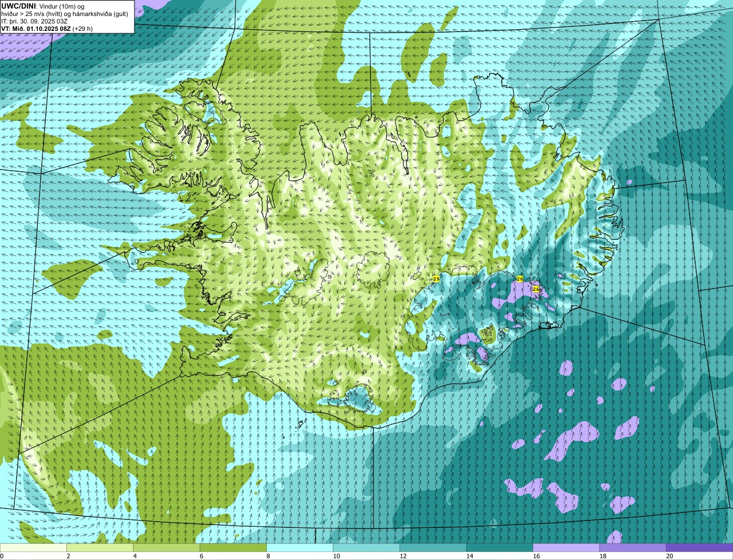The width and height of the screenshot is (733, 560).
Task: Select the 4–6 m/s green legend swatch
Action: 167,547
